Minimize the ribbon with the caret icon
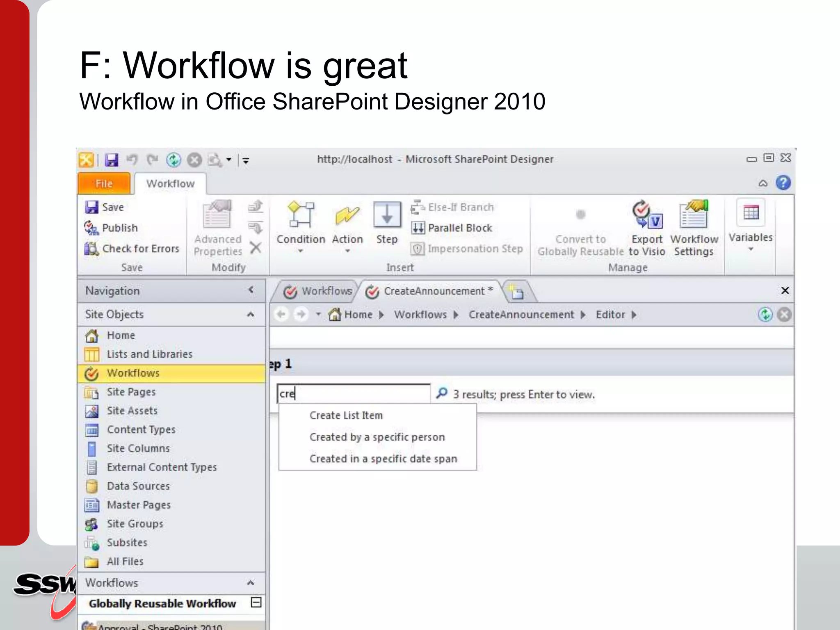Viewport: 840px width, 630px height. (x=763, y=183)
